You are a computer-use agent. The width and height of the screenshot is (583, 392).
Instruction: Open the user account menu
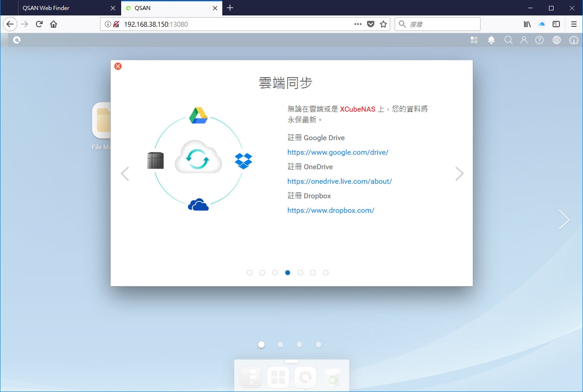tap(524, 40)
